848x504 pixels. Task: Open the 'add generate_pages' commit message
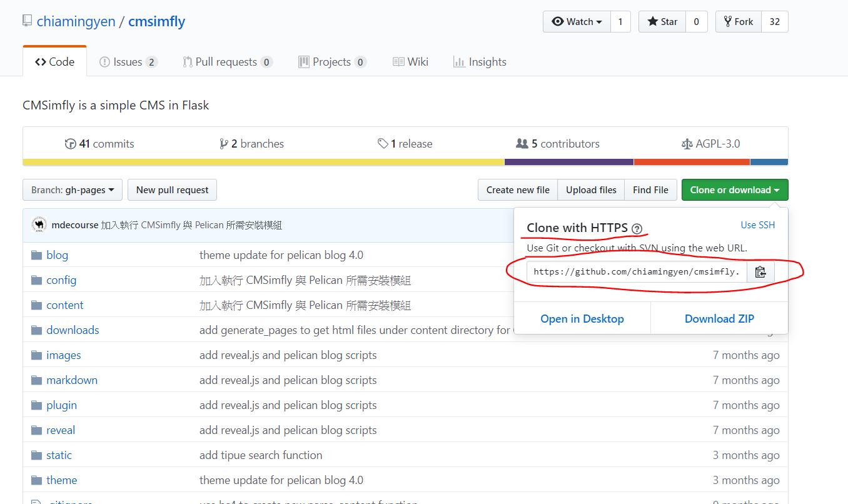point(356,330)
